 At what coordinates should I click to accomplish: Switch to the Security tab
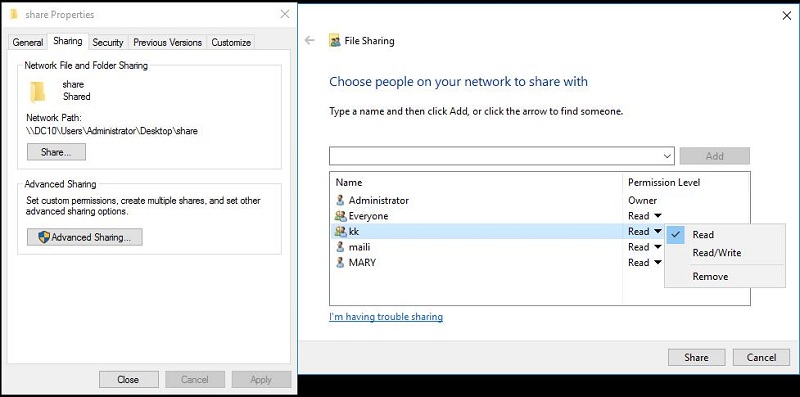pos(108,42)
